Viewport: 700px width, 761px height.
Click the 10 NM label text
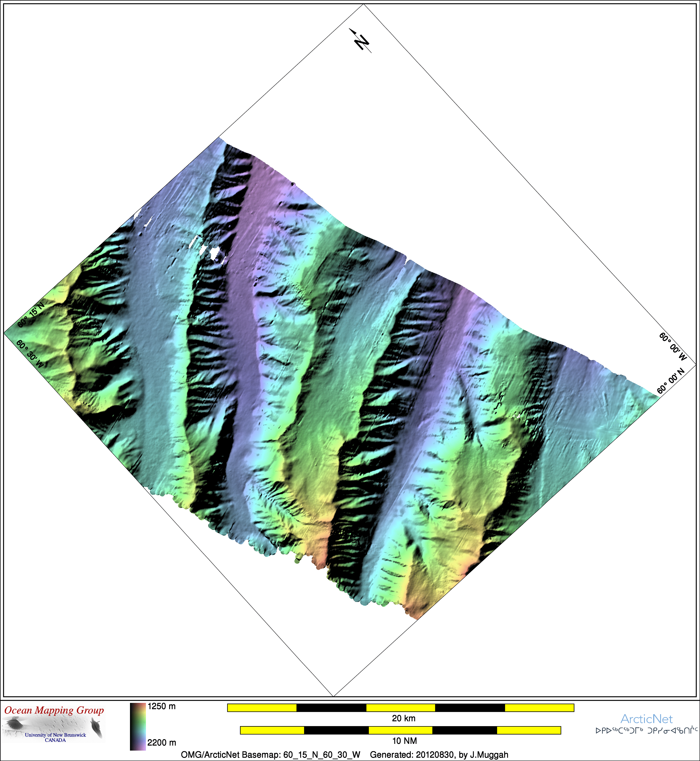coord(405,741)
